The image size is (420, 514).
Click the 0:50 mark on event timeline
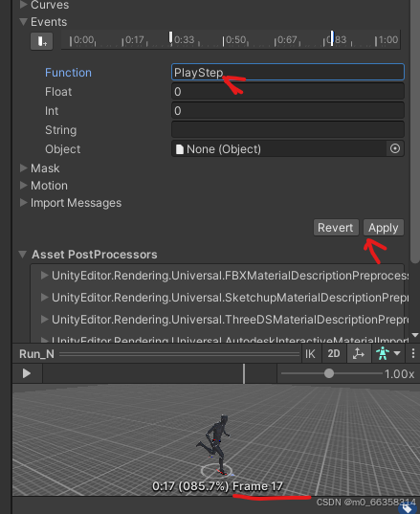tap(235, 40)
